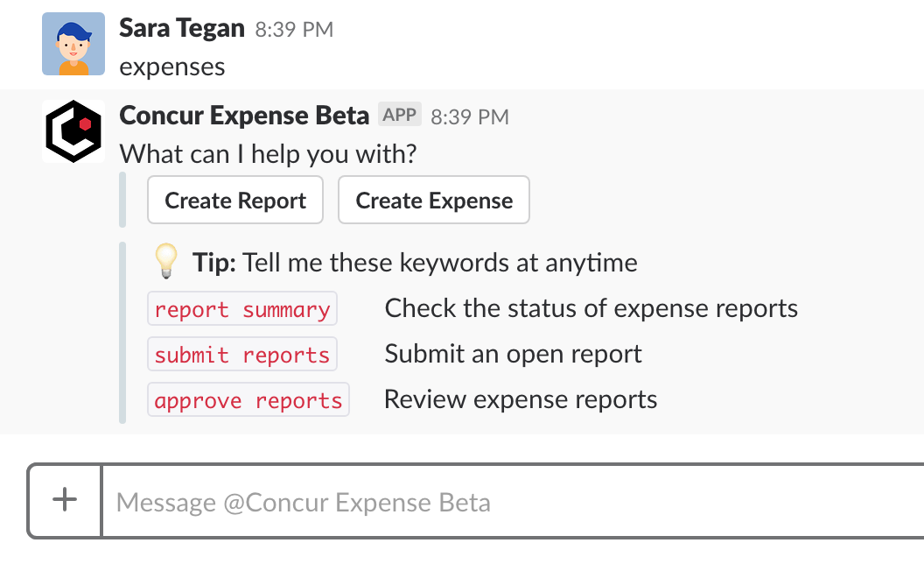Click the timestamp on Sara Tegan's message

click(x=294, y=30)
